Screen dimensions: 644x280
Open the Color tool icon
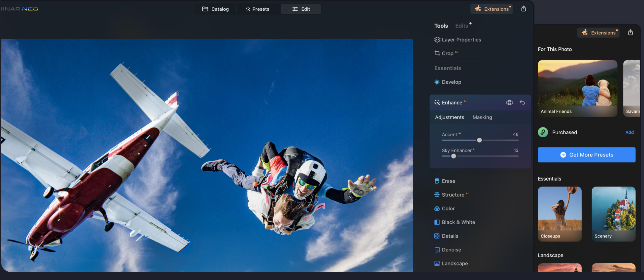click(x=437, y=209)
